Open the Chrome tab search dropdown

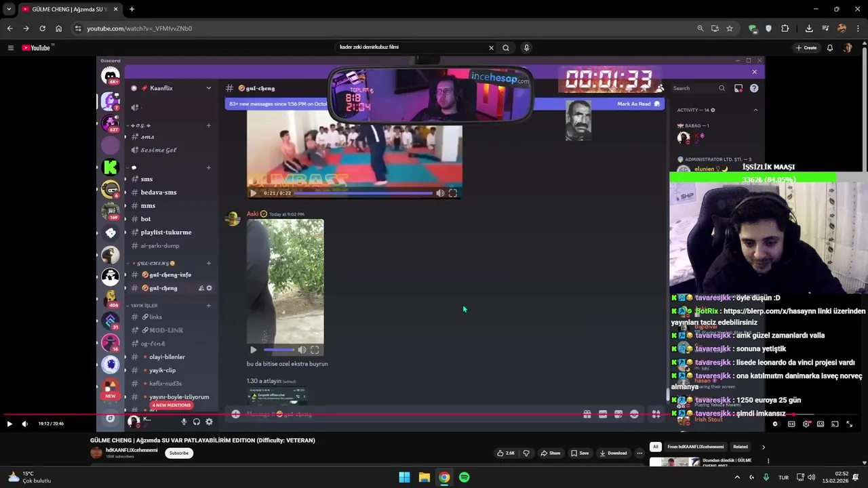coord(9,9)
